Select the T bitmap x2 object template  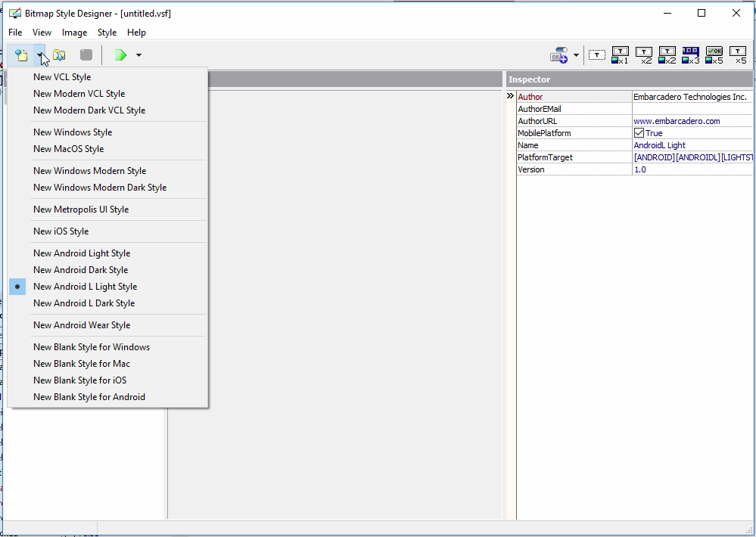coord(667,55)
